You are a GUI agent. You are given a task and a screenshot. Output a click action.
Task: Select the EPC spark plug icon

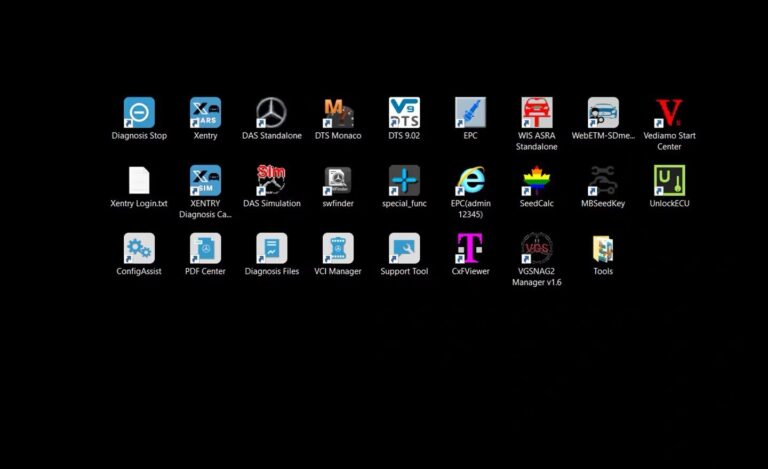(470, 113)
